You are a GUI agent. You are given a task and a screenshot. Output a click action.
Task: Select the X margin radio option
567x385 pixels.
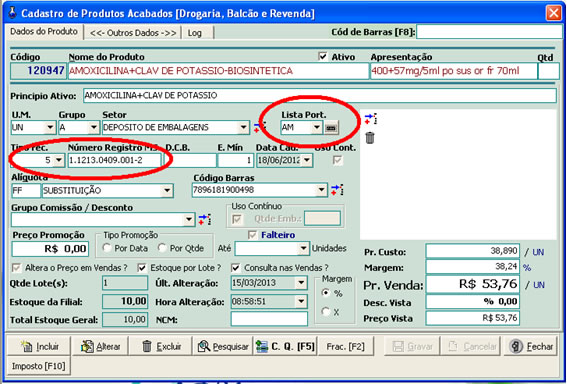pyautogui.click(x=326, y=312)
